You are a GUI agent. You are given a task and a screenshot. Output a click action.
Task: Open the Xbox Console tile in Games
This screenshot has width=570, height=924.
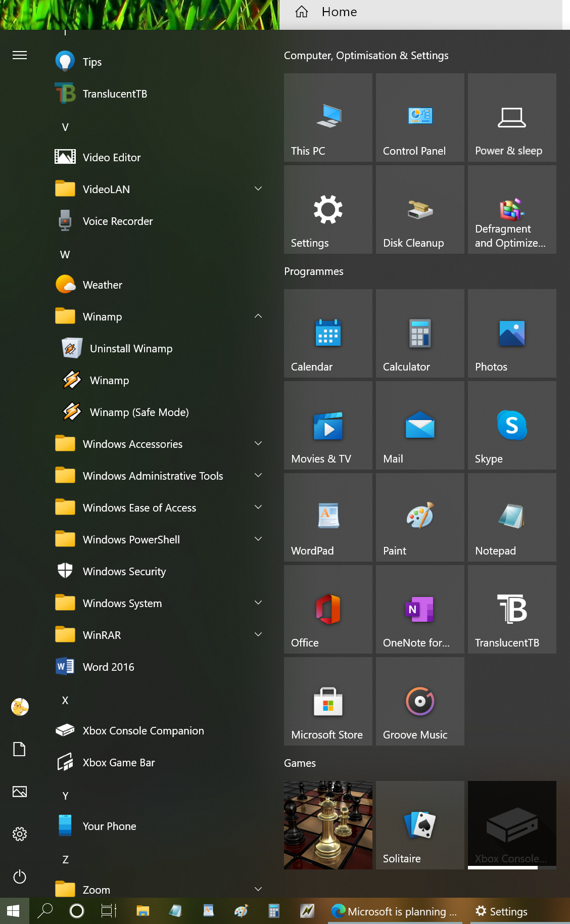click(x=512, y=825)
